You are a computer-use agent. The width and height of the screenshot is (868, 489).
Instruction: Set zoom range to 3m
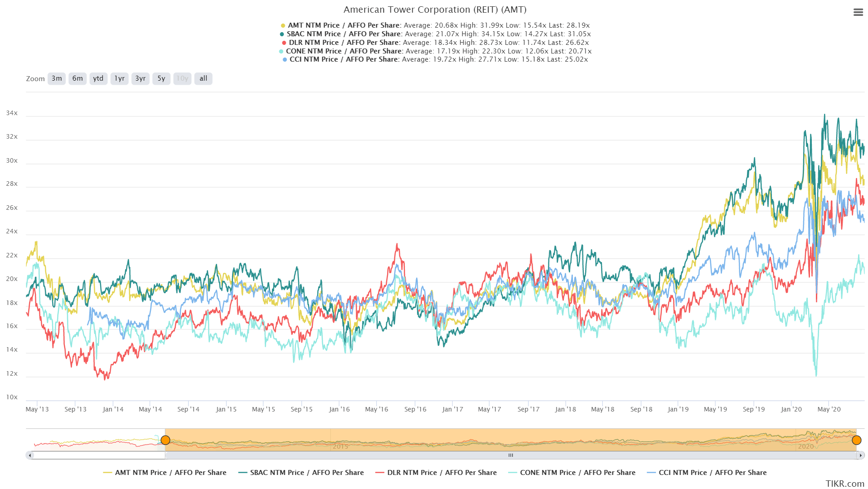coord(57,78)
